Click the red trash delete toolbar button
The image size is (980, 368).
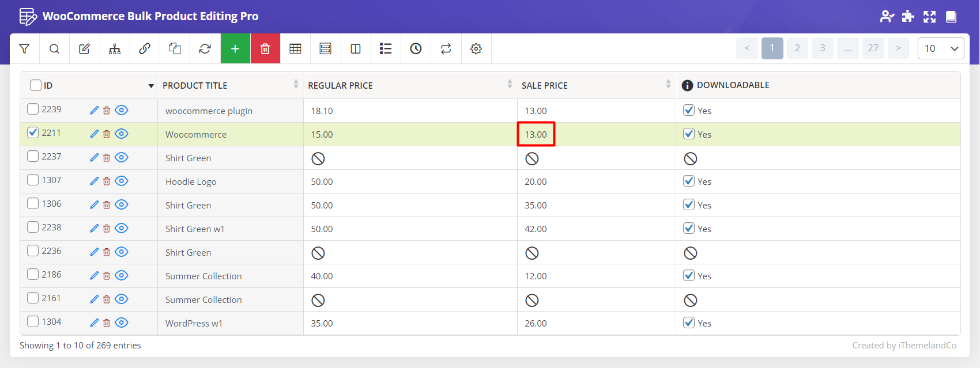coord(265,49)
